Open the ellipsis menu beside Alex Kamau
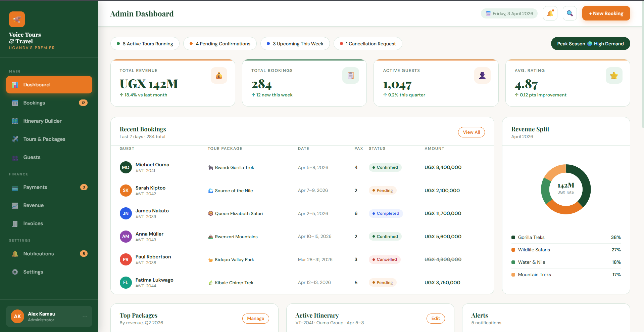This screenshot has height=332, width=644. (x=85, y=316)
